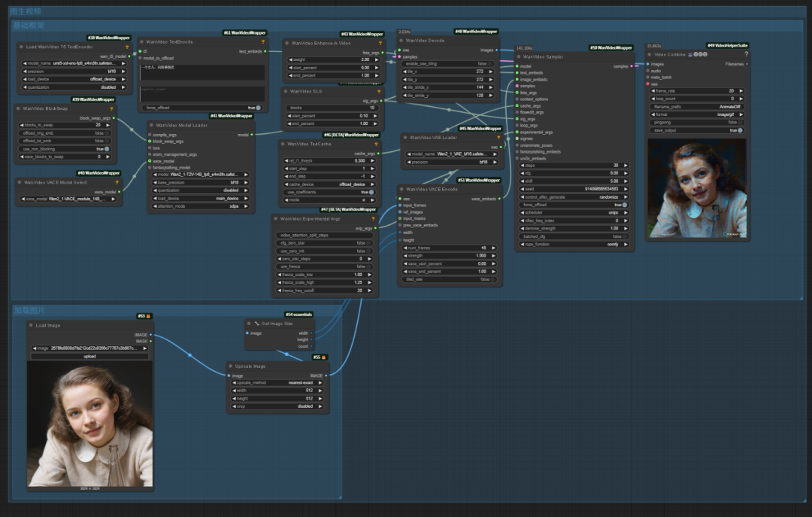The image size is (812, 517).
Task: Click help icon on WanVideo TextEncode node
Action: point(263,42)
